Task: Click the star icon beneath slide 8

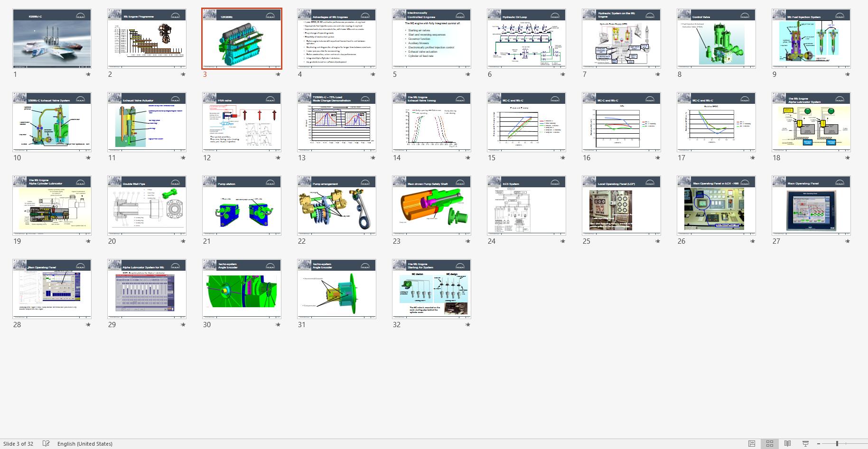Action: click(x=753, y=74)
